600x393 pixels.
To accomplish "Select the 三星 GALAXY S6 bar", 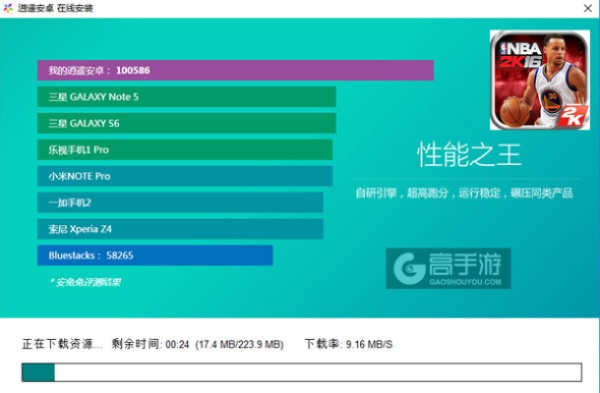I will coord(186,123).
